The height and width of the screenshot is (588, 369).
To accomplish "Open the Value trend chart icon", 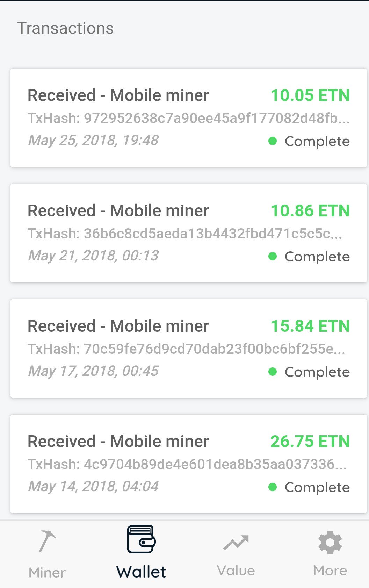I will pos(236,543).
